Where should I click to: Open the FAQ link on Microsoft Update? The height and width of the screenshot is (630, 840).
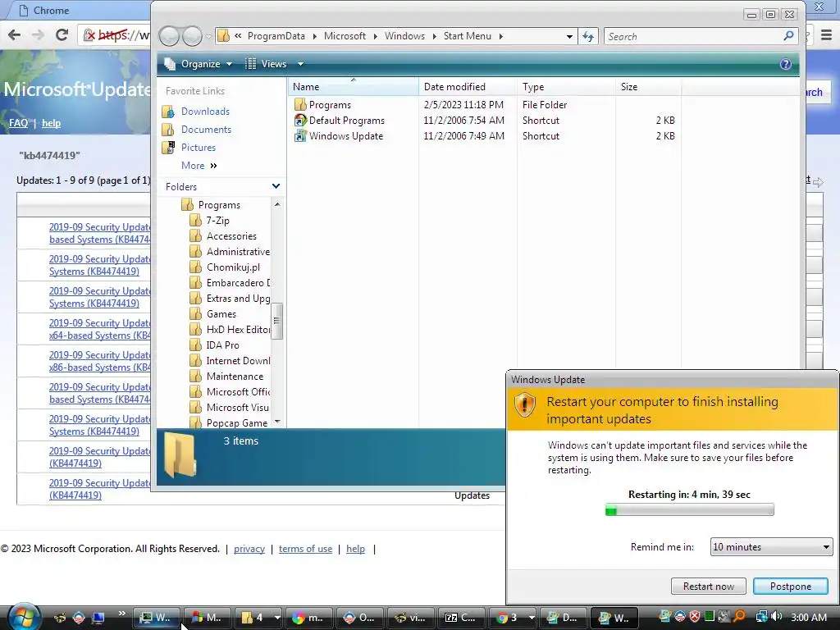[x=18, y=123]
